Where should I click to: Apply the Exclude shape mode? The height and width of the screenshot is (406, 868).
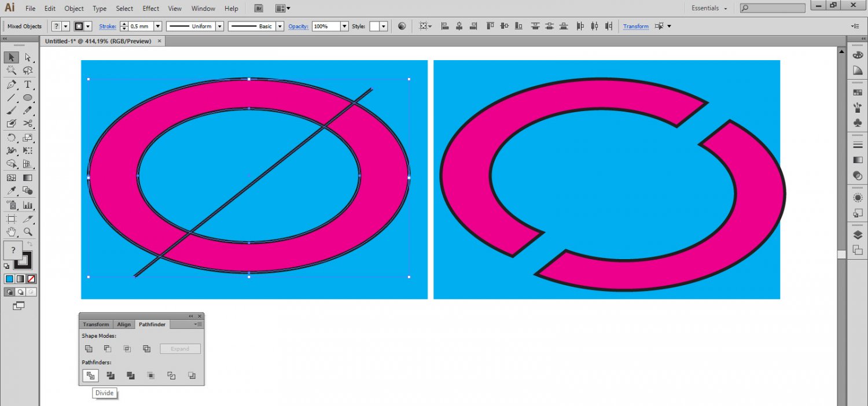pyautogui.click(x=147, y=349)
